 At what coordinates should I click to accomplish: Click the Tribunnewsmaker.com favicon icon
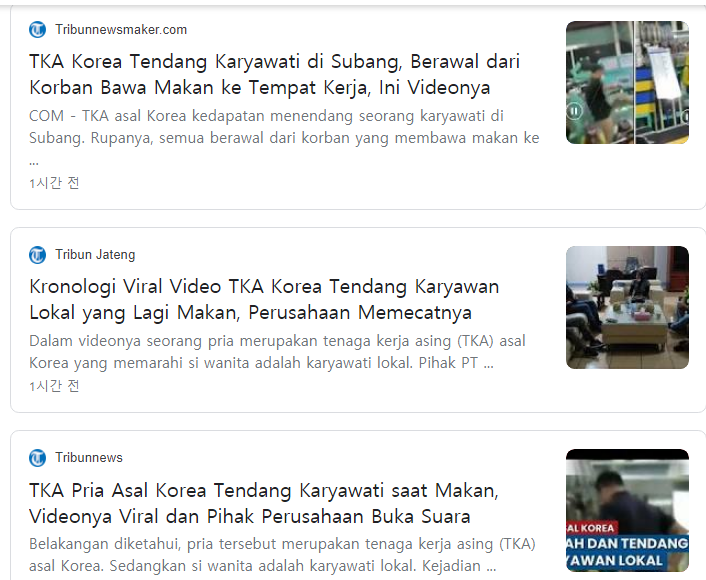tap(38, 30)
